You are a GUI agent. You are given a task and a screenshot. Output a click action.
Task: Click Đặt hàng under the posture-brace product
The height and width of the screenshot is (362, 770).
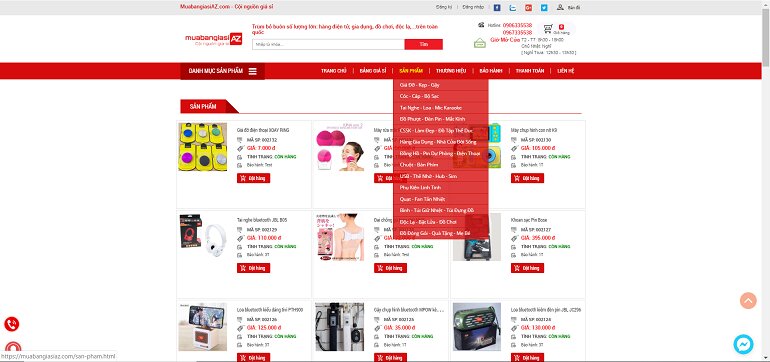[x=390, y=268]
